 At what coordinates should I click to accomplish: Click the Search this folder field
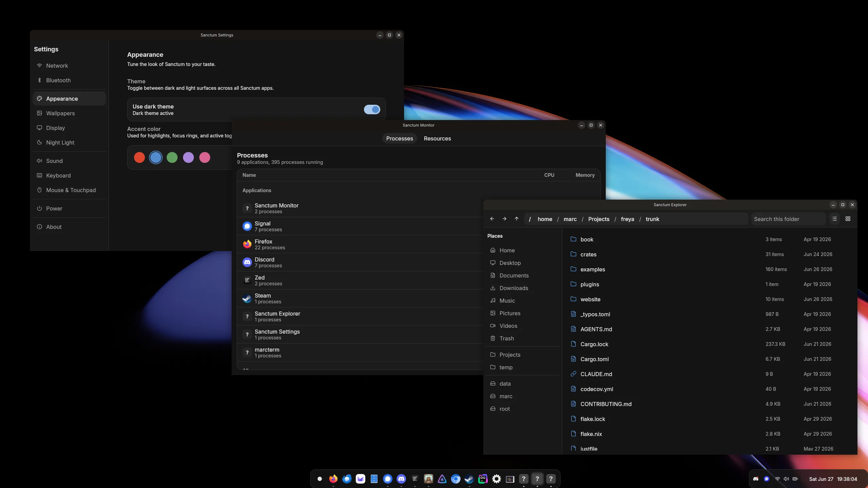[788, 219]
